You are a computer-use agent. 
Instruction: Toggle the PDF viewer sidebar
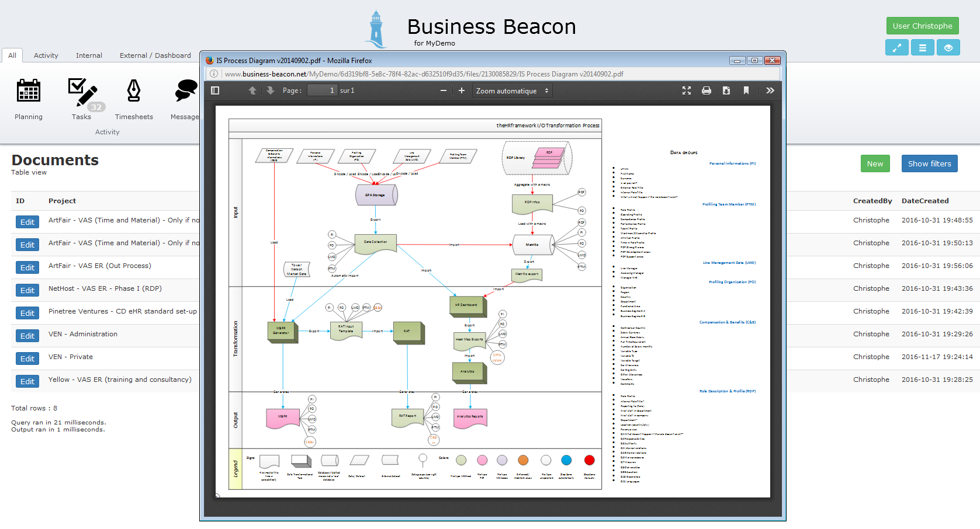pyautogui.click(x=215, y=91)
